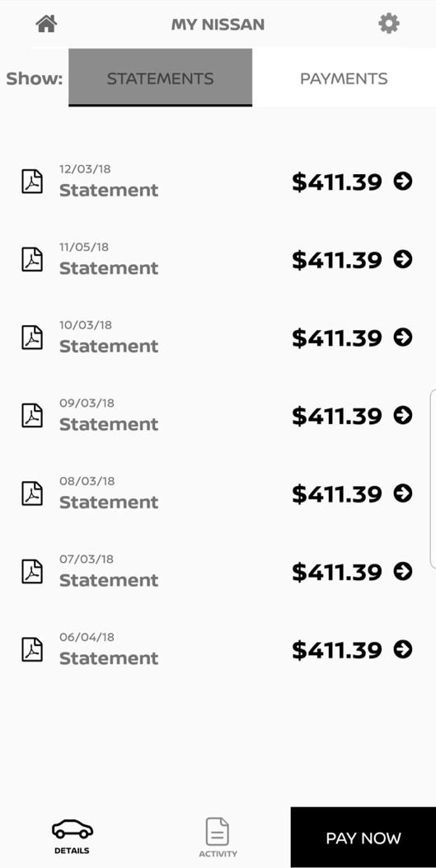
Task: Open PDF icon for 11/05/18 statement
Action: tap(32, 260)
